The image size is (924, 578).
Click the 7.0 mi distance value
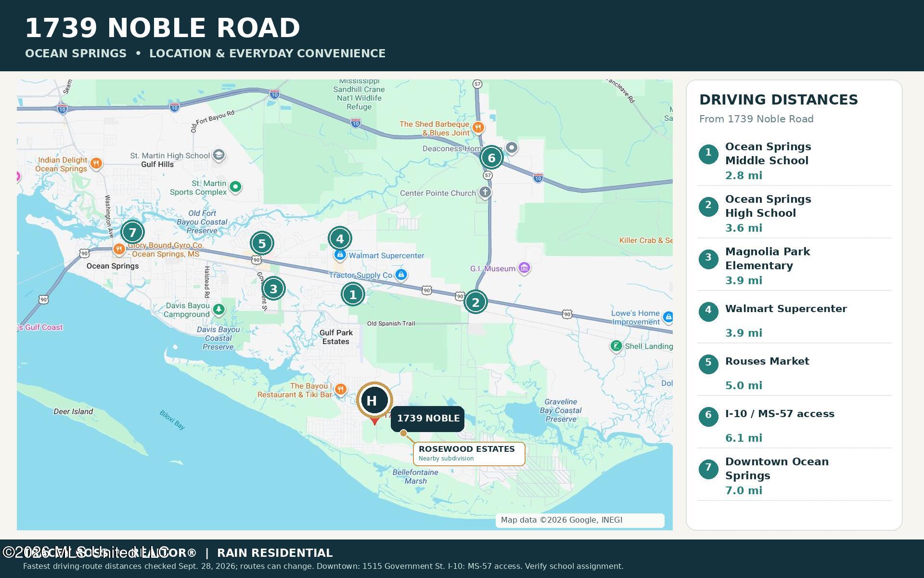pos(744,491)
